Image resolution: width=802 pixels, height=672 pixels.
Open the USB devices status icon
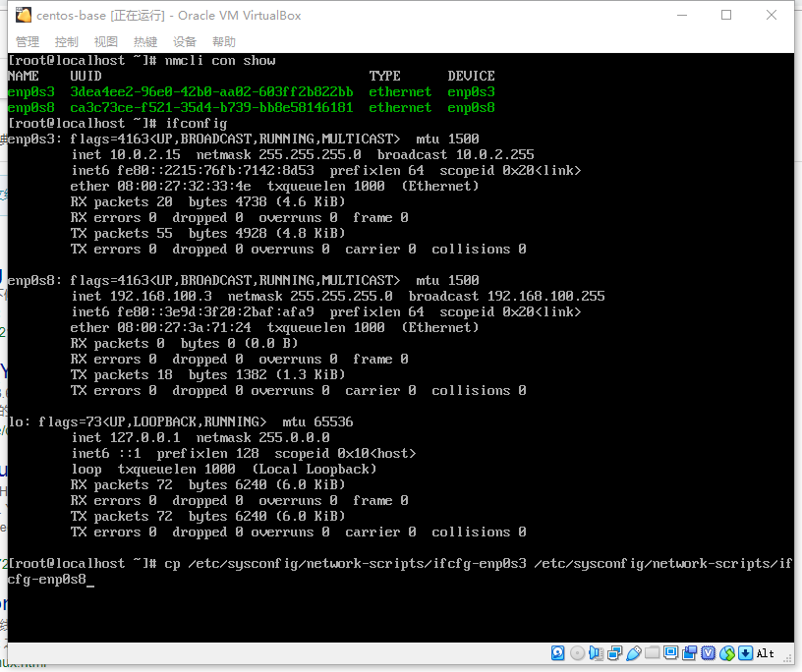(633, 653)
